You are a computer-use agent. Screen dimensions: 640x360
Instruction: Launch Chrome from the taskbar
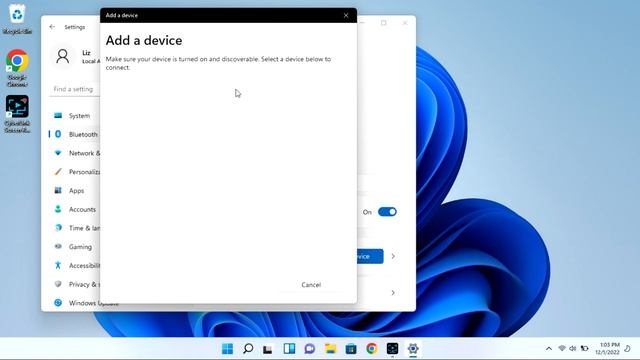coord(371,349)
